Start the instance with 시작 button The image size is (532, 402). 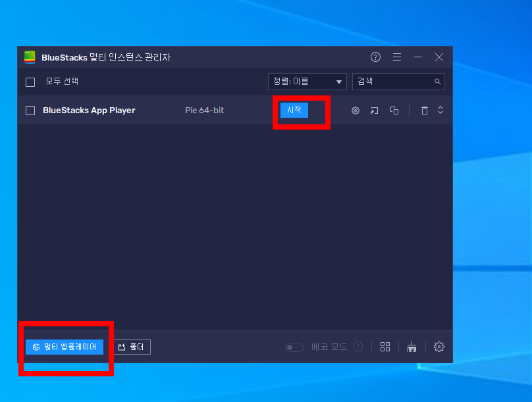(x=294, y=110)
